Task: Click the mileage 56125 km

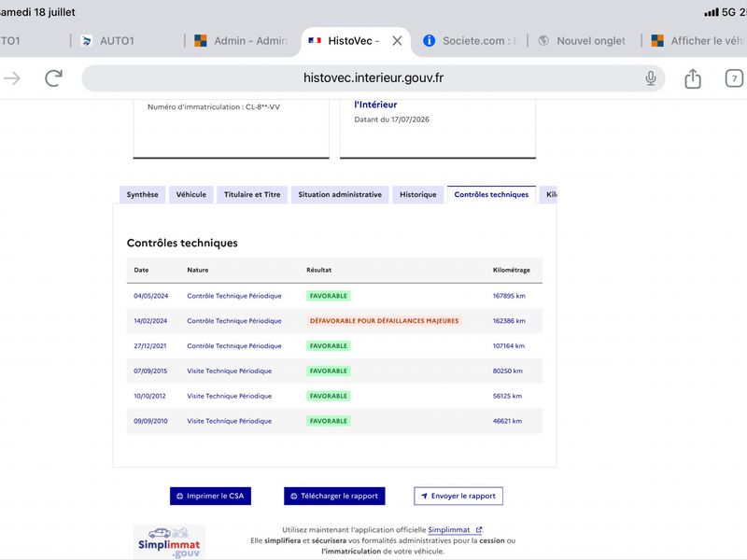Action: click(x=507, y=396)
